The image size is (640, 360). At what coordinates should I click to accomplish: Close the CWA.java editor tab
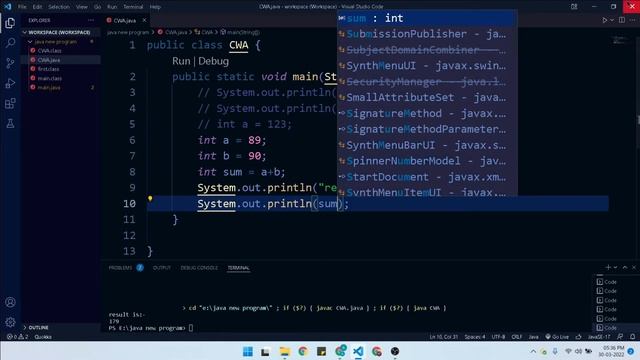144,20
